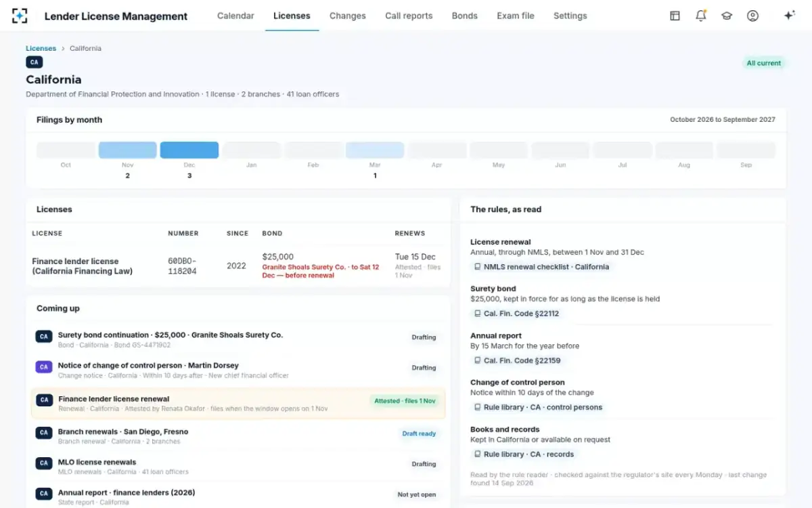The height and width of the screenshot is (508, 812).
Task: Click the All current status badge
Action: pos(764,63)
